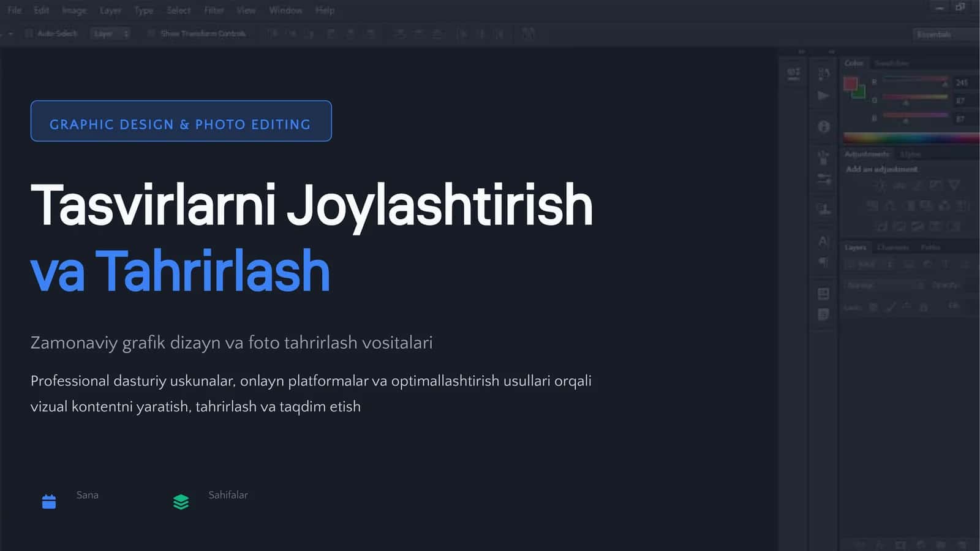Screen dimensions: 980x551
Task: Click the Graphic Design & Photo Editing badge
Action: coord(181,121)
